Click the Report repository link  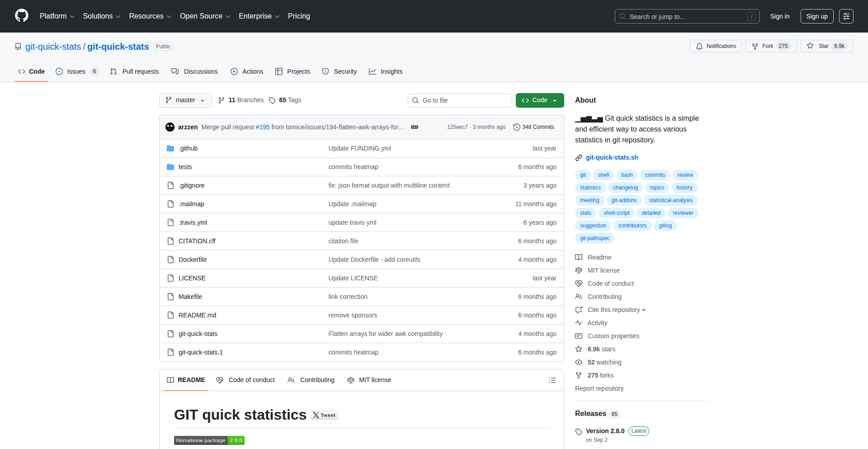pyautogui.click(x=599, y=388)
